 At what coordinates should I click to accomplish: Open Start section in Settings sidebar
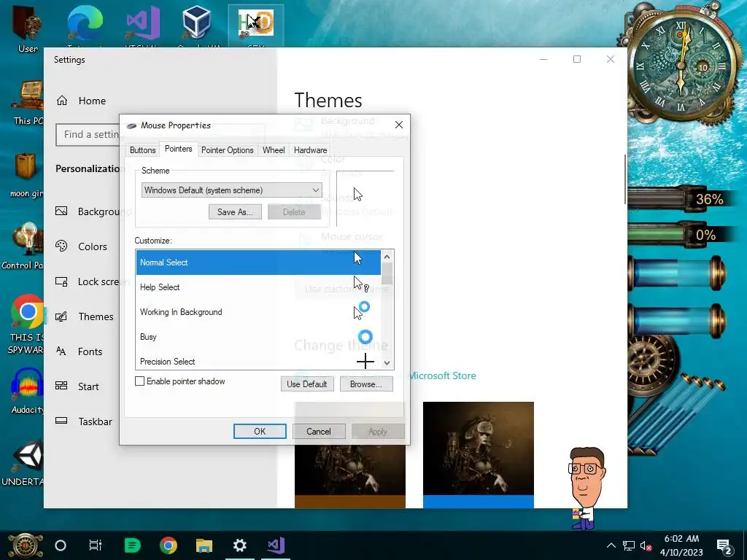pyautogui.click(x=88, y=386)
